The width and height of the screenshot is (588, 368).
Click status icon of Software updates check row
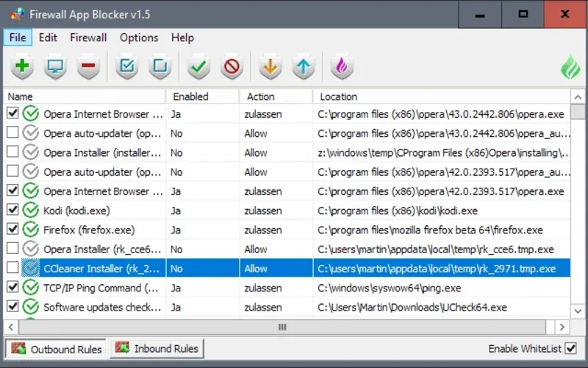tap(31, 307)
